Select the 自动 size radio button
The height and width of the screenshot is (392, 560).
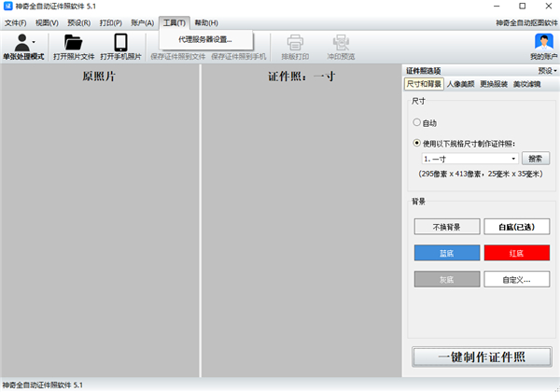click(x=416, y=122)
